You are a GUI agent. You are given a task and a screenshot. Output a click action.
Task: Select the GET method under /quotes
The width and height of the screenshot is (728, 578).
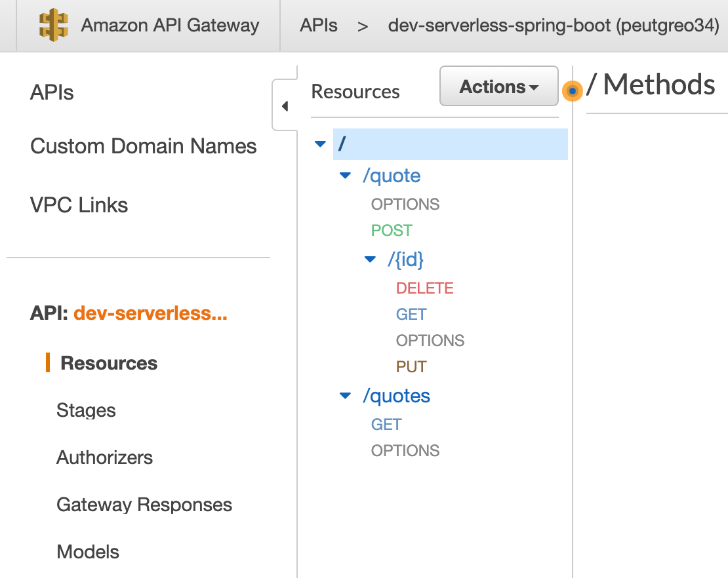coord(386,425)
